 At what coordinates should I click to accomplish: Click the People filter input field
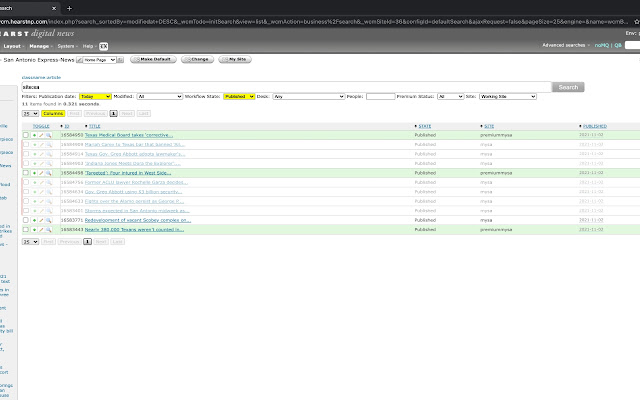pyautogui.click(x=380, y=97)
